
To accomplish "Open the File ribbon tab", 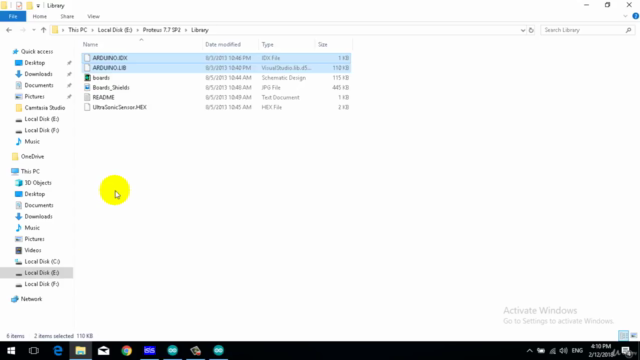I will pos(13,16).
